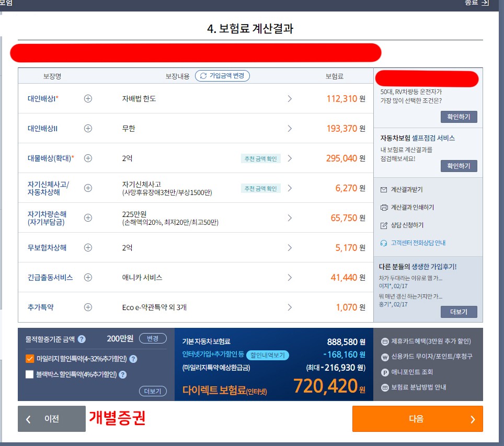Screen dimensions: 504x446
Task: Open 대인배상I coverage name
Action: click(43, 98)
